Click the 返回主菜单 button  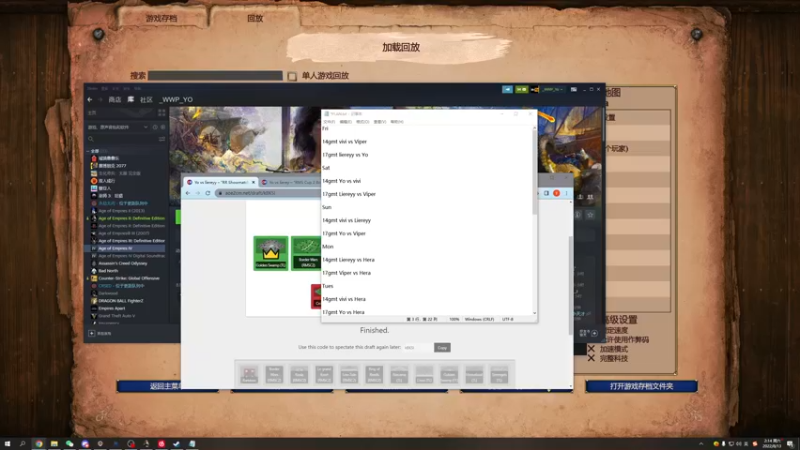pyautogui.click(x=167, y=386)
